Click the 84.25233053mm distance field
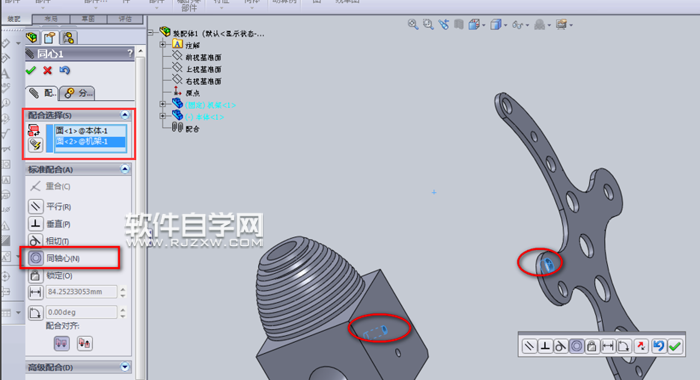 click(x=82, y=292)
